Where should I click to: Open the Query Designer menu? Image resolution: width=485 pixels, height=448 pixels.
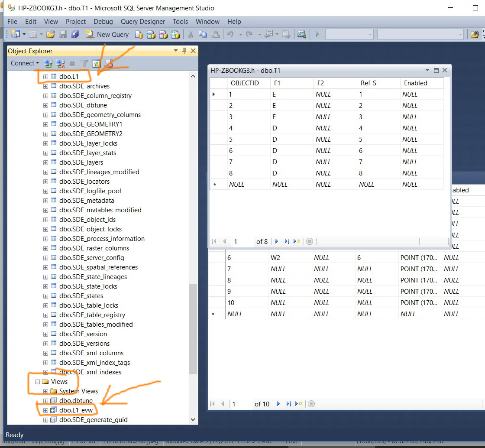pos(142,22)
